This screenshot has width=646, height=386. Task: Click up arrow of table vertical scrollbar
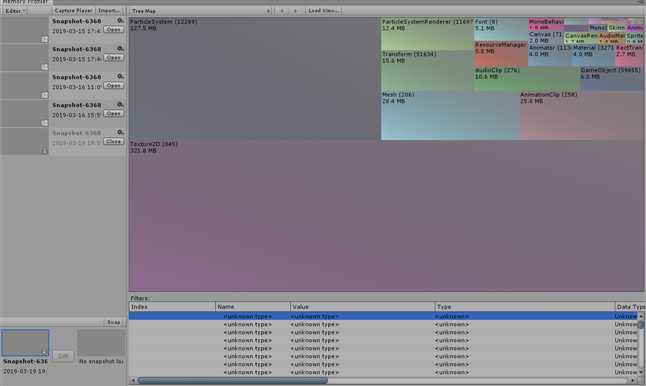pos(641,316)
